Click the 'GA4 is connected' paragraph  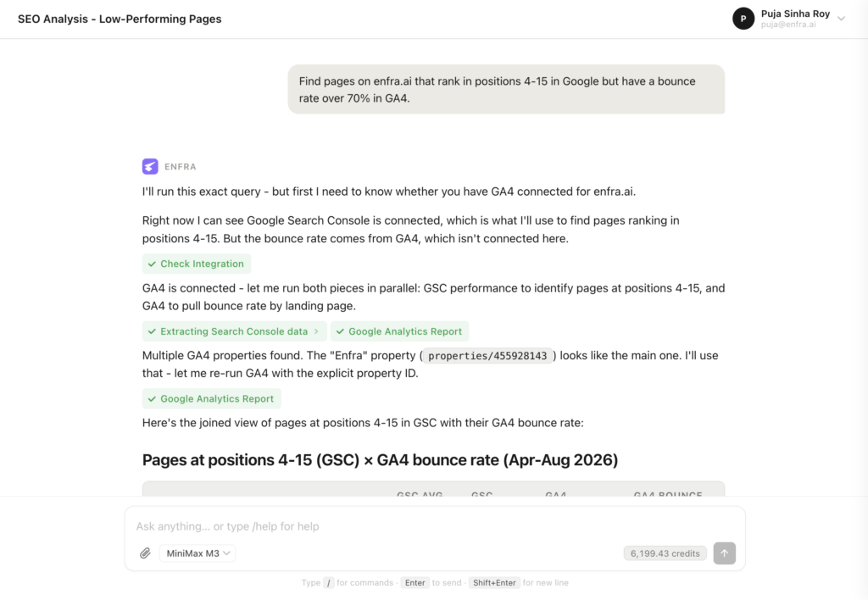(433, 297)
